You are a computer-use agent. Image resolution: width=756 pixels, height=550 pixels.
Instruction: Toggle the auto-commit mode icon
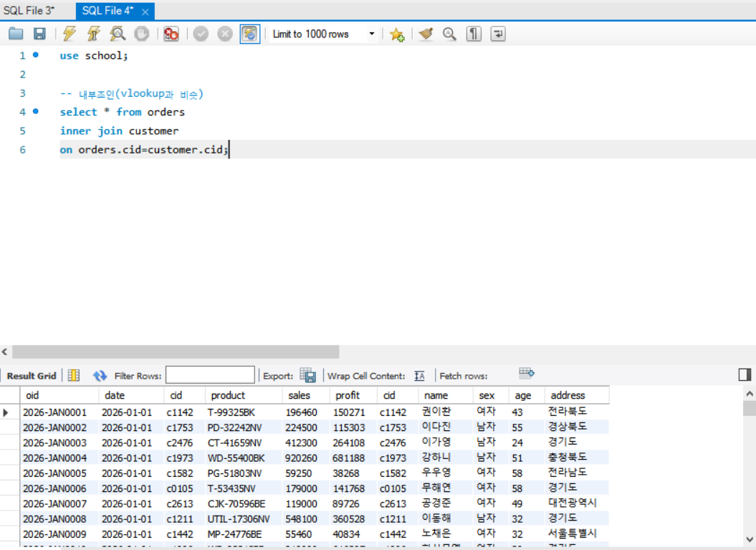pyautogui.click(x=250, y=34)
